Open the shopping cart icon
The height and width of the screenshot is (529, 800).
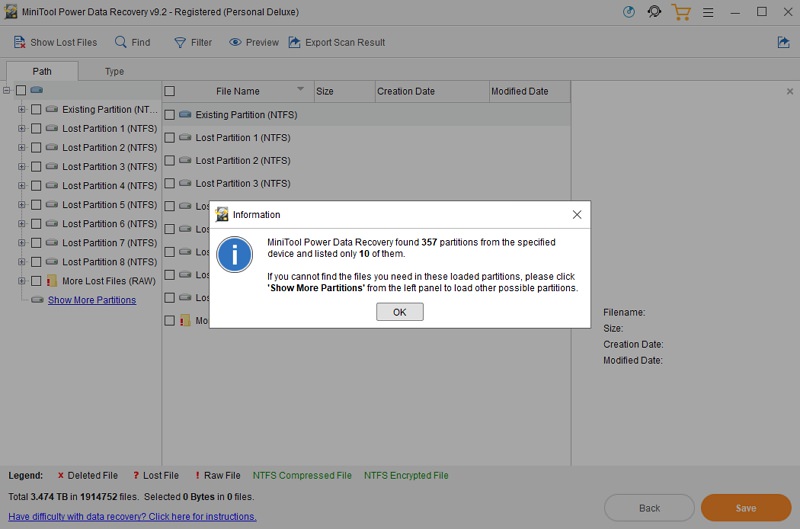[x=681, y=12]
